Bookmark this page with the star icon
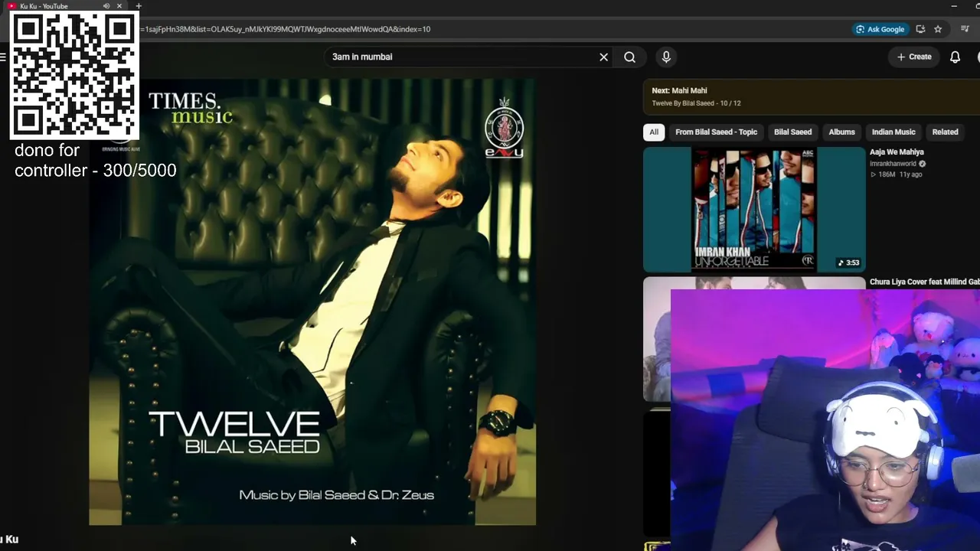 938,29
